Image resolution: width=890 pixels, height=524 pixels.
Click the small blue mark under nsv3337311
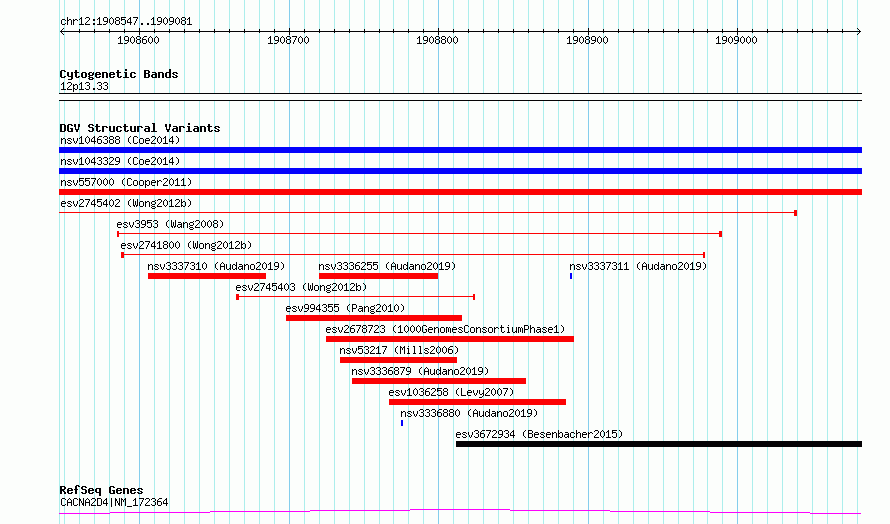[571, 276]
